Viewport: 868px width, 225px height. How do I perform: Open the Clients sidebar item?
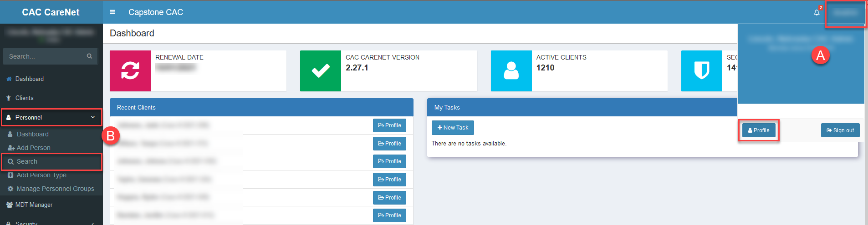51,98
